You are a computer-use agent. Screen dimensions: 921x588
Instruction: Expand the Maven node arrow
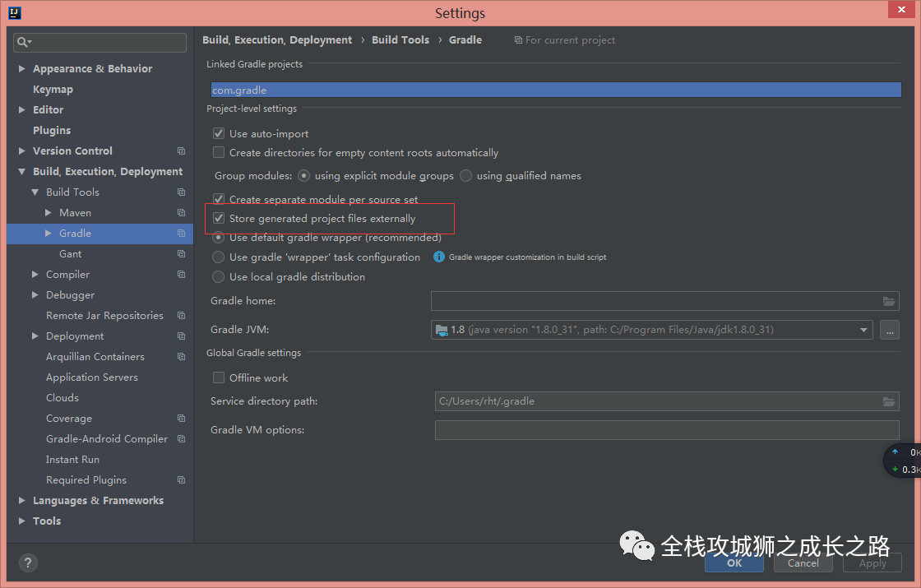49,213
